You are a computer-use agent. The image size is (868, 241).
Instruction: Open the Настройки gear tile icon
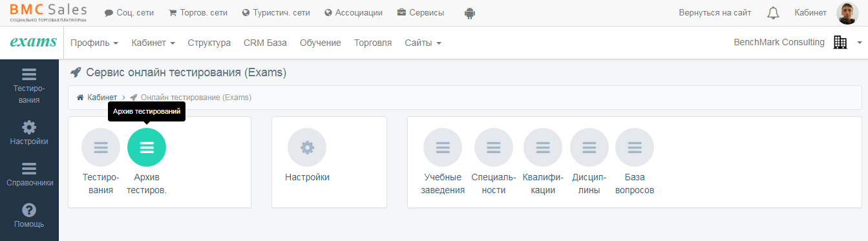coord(307,148)
